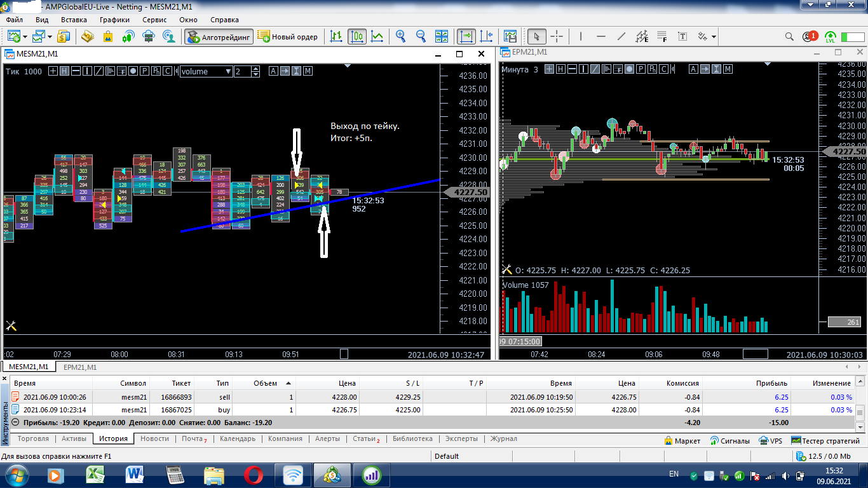This screenshot has width=868, height=488.
Task: Open the Файл menu
Action: tap(15, 20)
